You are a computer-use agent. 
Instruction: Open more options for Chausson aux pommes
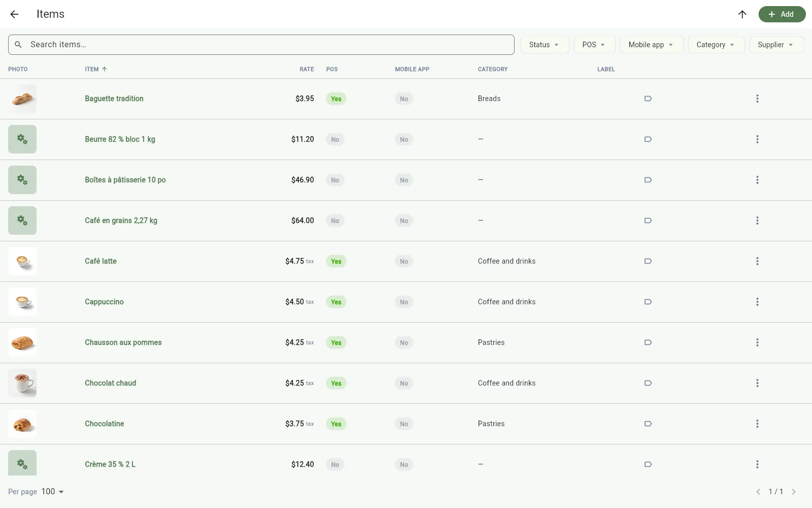click(x=757, y=342)
